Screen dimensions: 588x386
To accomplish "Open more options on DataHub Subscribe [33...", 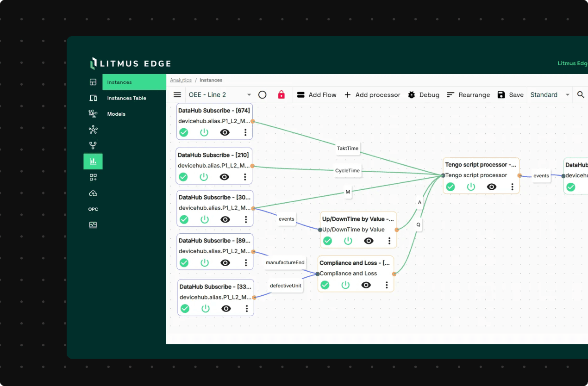I will tap(247, 309).
